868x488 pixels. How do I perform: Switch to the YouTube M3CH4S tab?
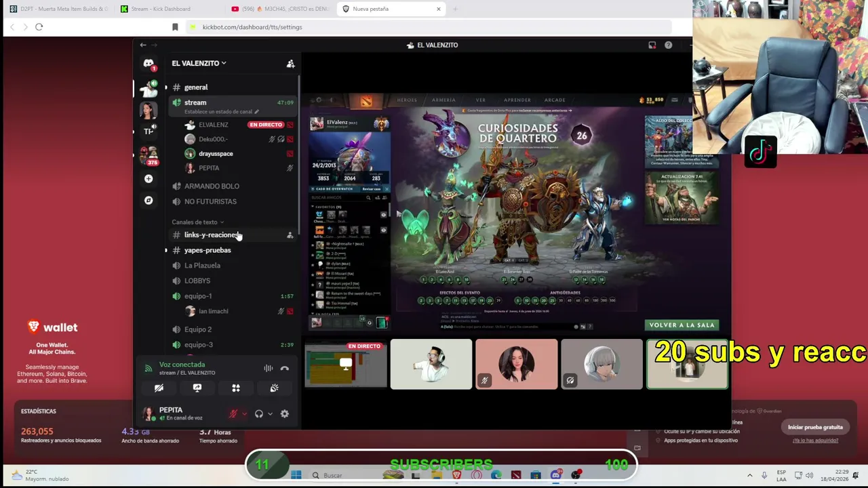[x=279, y=9]
